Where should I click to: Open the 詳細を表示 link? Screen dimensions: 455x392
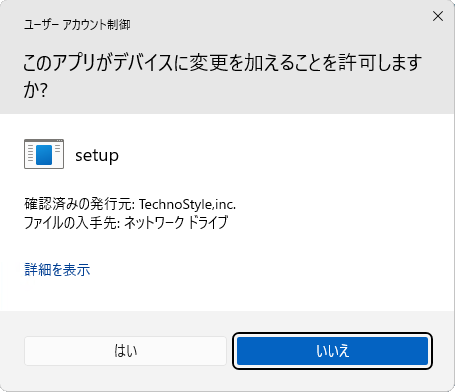tap(57, 269)
